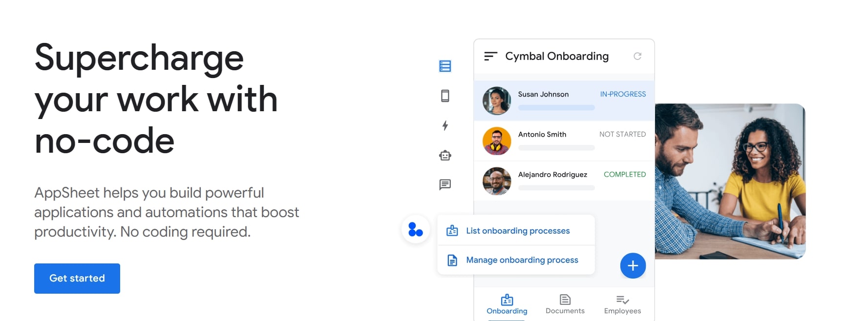
Task: Select the mobile phone icon
Action: [445, 96]
